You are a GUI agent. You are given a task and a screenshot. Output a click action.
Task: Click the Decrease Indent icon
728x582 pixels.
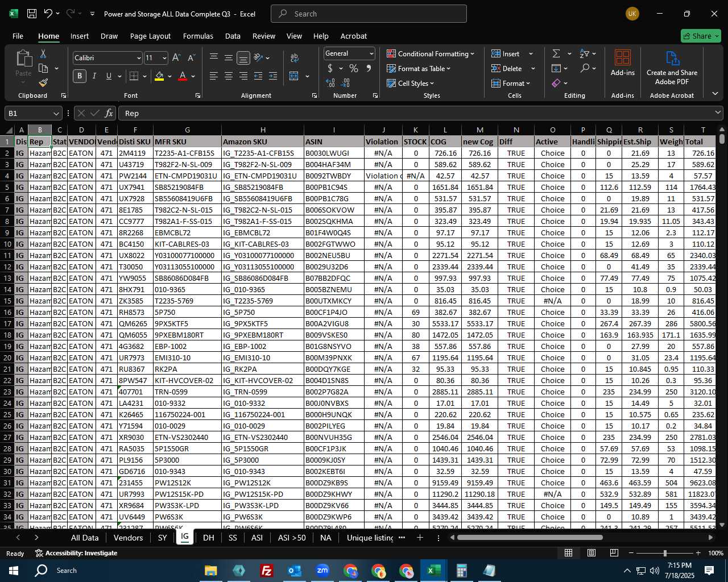(258, 76)
